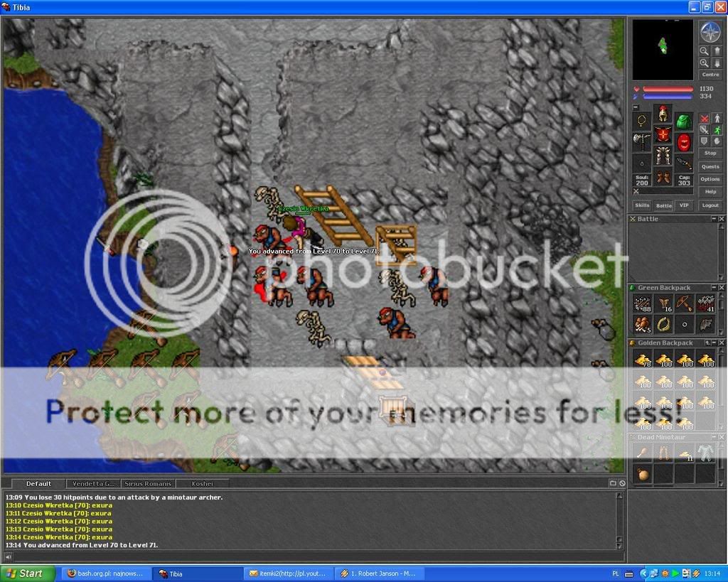Click the Centre minimap button

click(x=710, y=75)
